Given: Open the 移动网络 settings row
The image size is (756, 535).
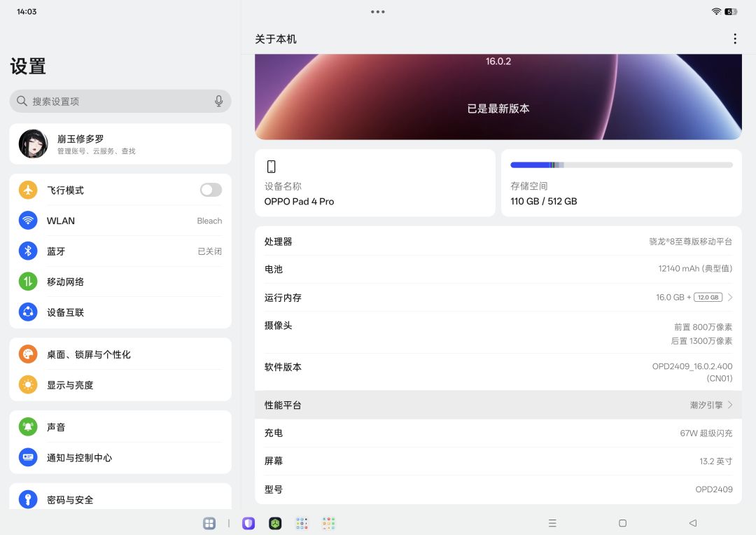Looking at the screenshot, I should coord(120,282).
